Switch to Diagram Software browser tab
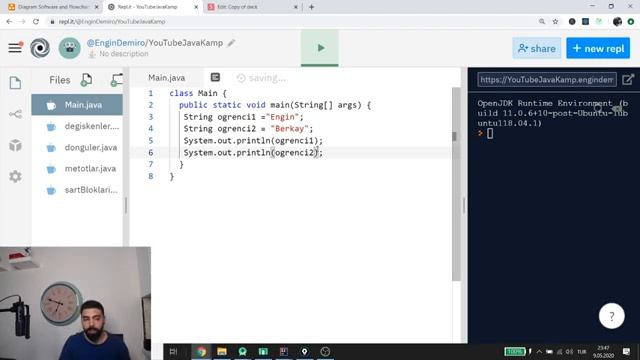 [x=53, y=7]
